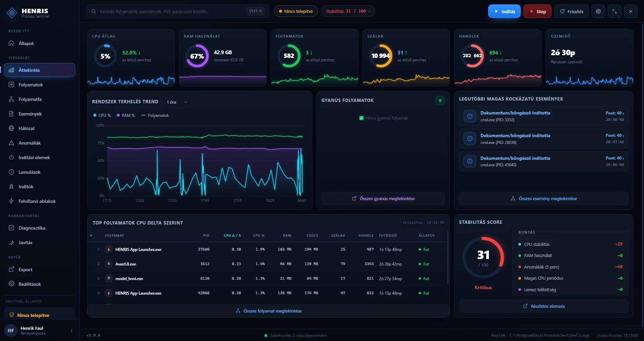
Task: Click the search magnifier icon
Action: [x=94, y=12]
